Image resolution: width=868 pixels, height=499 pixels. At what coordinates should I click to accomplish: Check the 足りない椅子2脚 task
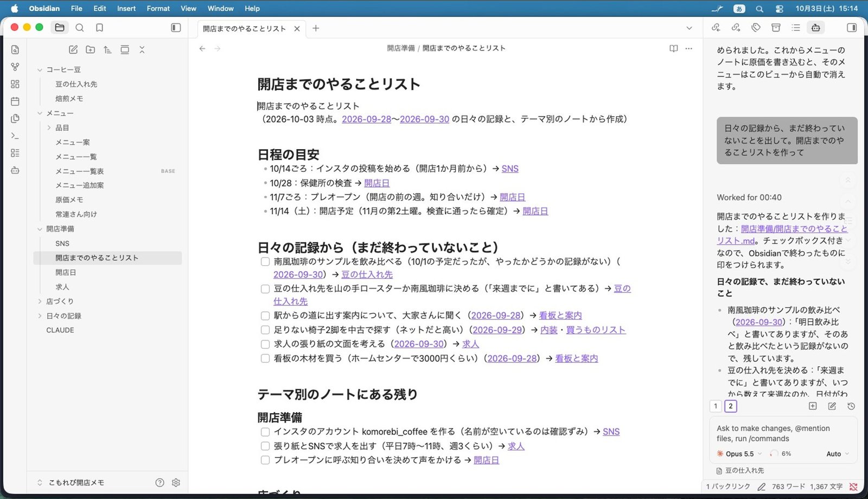pyautogui.click(x=265, y=330)
